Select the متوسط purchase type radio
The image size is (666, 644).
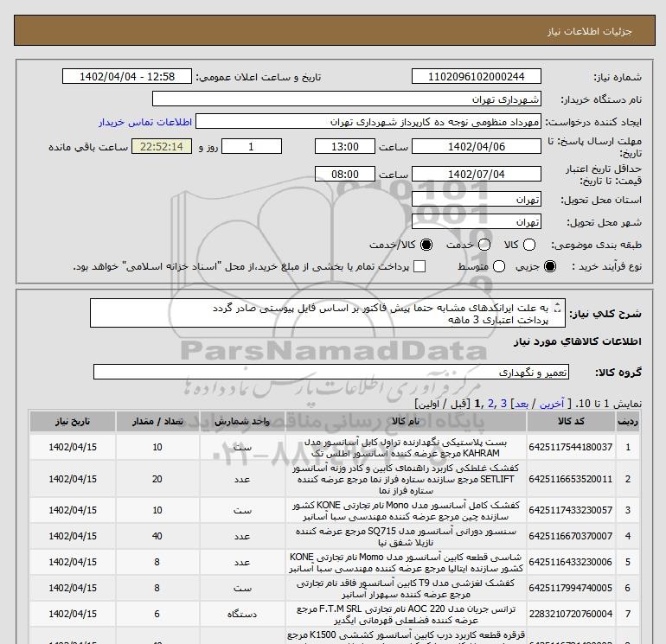[499, 266]
